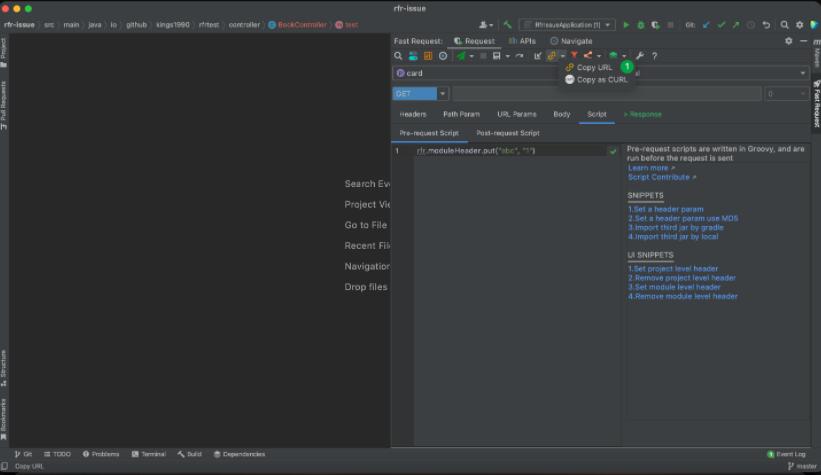Click the build hammer icon
Screen dimensions: 821x475
pos(508,24)
